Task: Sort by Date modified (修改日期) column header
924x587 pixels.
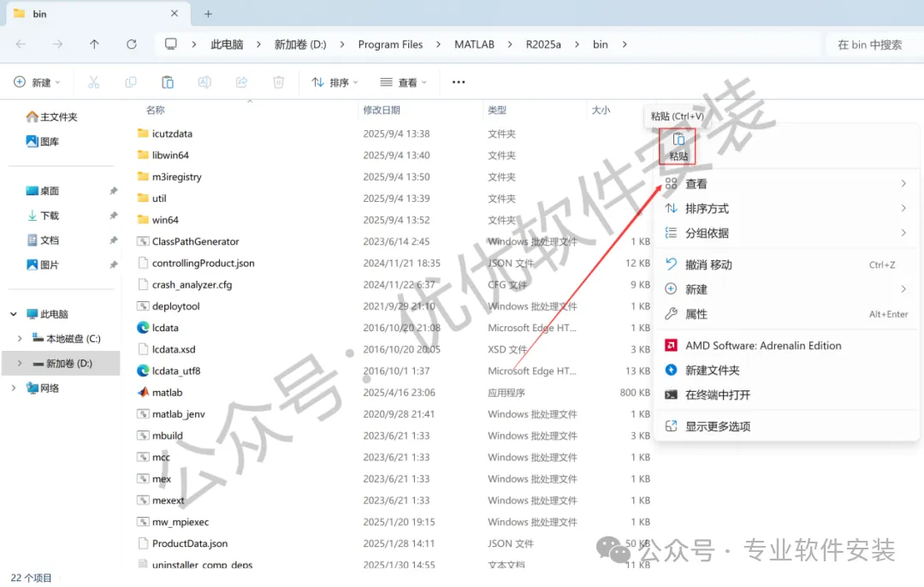Action: (x=382, y=110)
